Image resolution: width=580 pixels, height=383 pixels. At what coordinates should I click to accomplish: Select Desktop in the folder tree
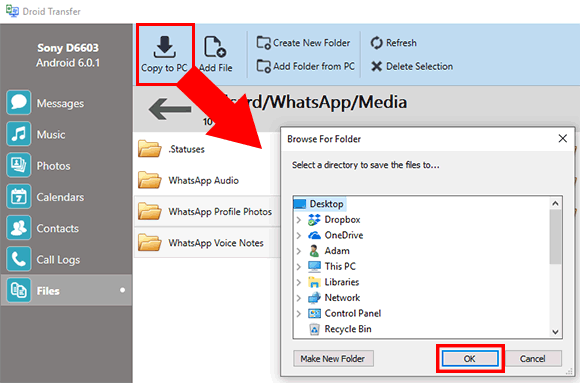(x=319, y=204)
